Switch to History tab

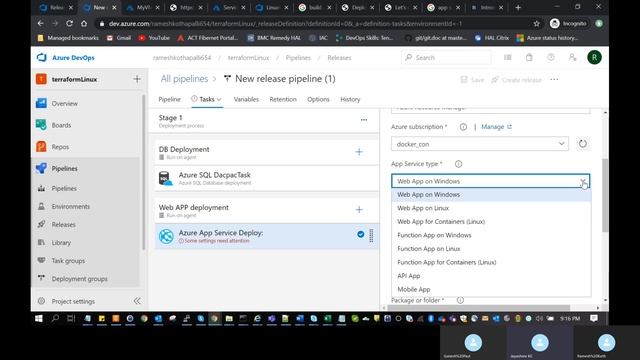click(350, 99)
